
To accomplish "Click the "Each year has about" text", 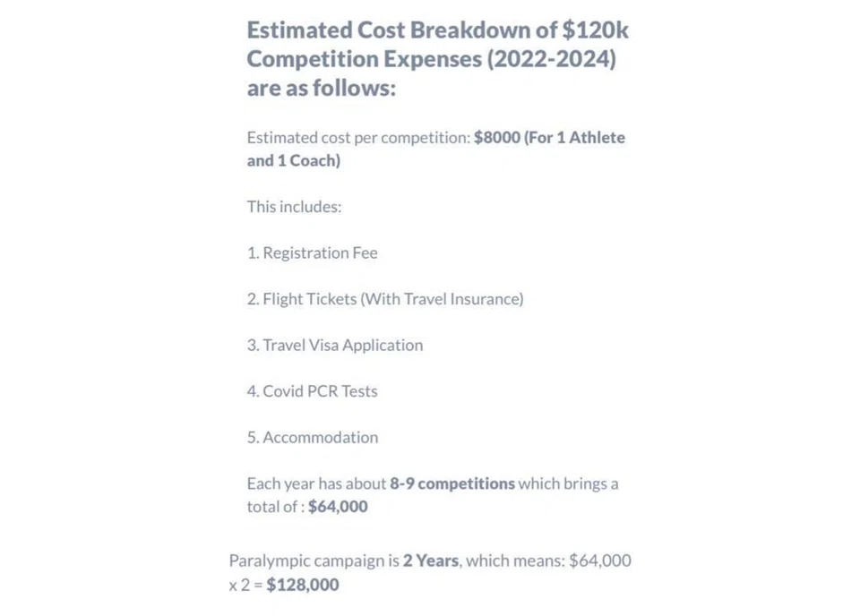I will 316,483.
